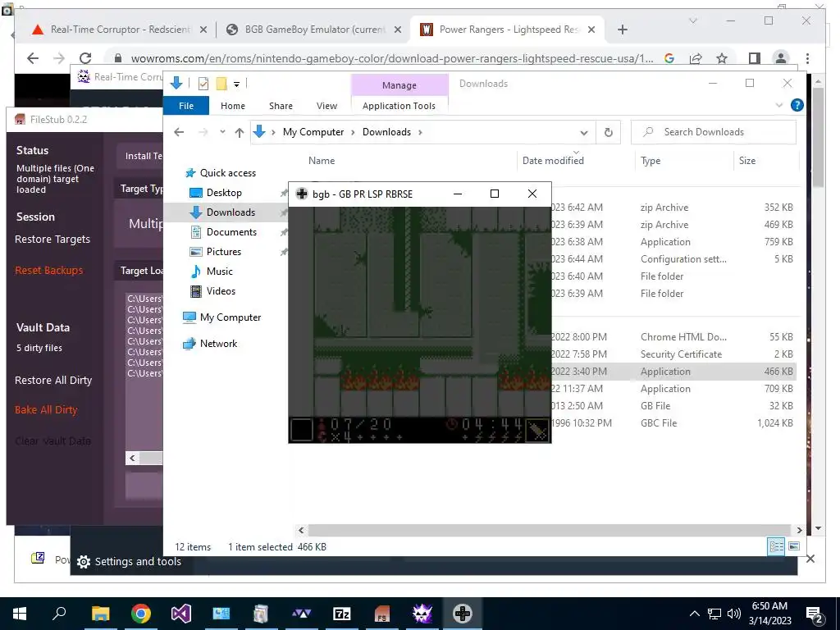The height and width of the screenshot is (630, 840).
Task: Select Music in the navigation pane
Action: pos(219,272)
